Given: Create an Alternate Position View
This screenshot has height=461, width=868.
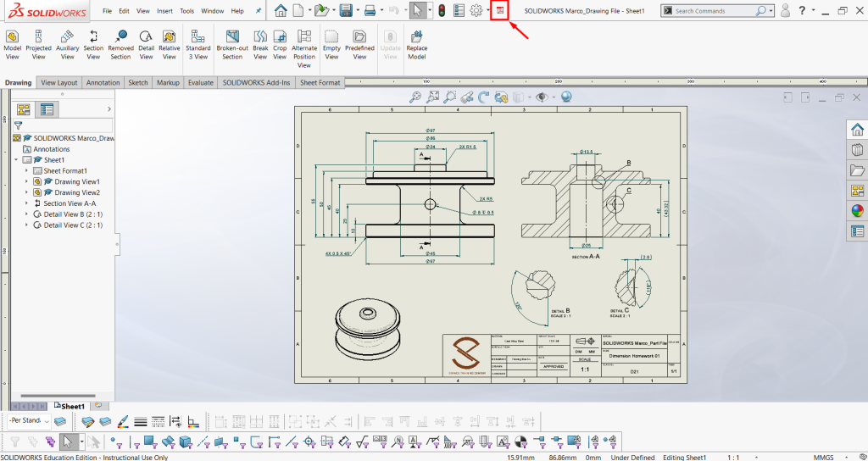Looking at the screenshot, I should point(304,49).
